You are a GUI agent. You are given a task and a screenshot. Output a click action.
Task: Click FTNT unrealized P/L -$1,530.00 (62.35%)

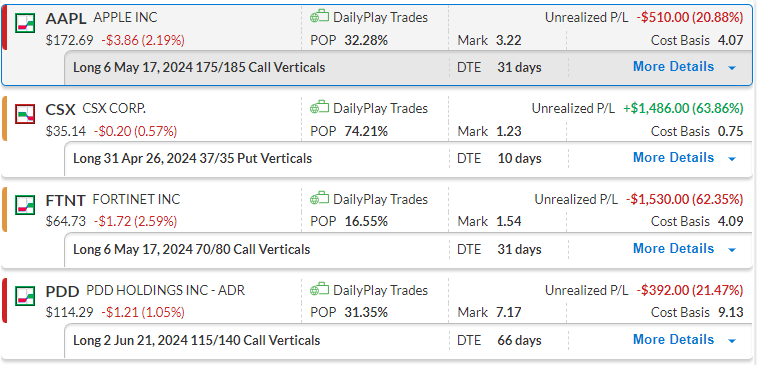point(684,199)
